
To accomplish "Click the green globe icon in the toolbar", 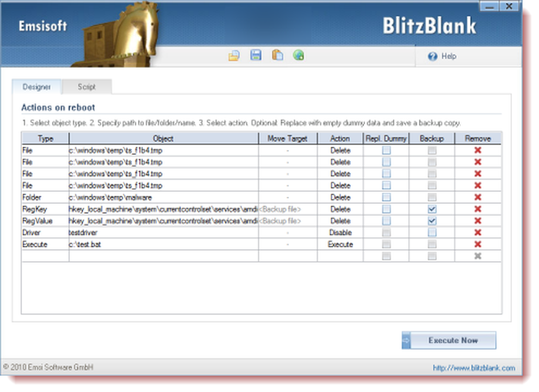I will [x=299, y=55].
